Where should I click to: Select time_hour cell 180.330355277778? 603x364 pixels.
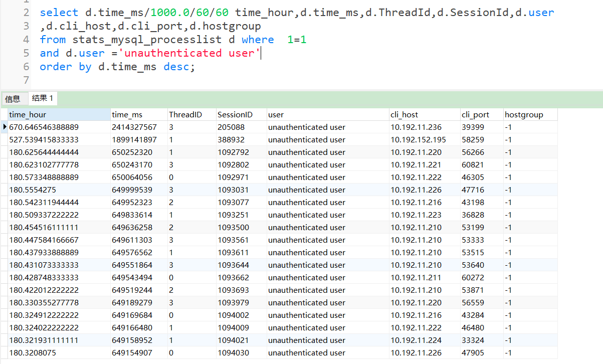pos(59,303)
